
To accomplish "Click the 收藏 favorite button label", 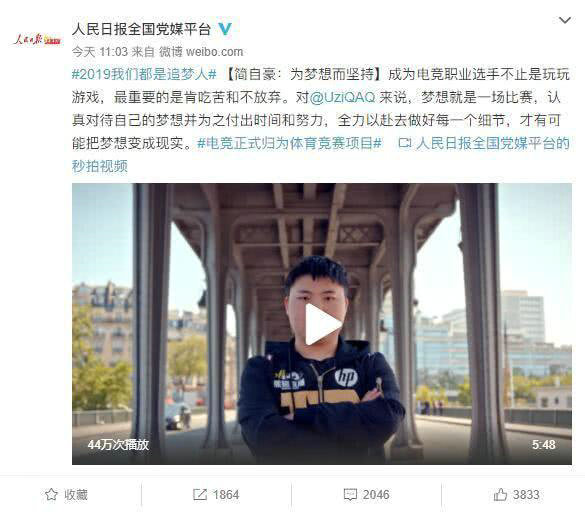I will point(76,494).
